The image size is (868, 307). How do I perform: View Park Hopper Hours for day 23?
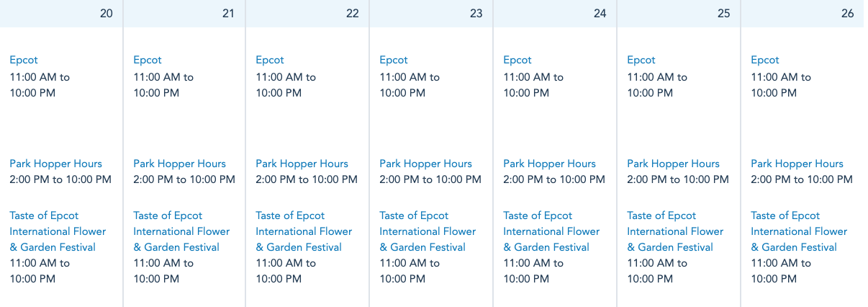point(426,164)
